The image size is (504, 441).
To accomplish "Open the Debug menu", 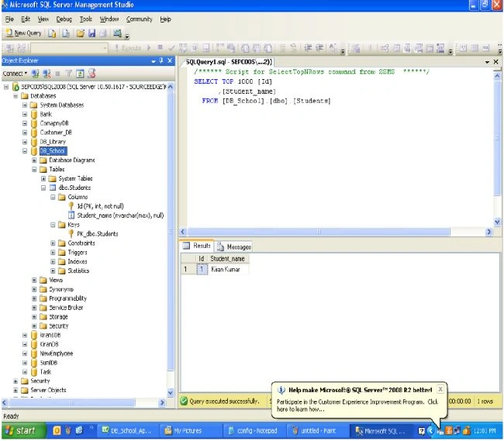I will click(x=64, y=19).
